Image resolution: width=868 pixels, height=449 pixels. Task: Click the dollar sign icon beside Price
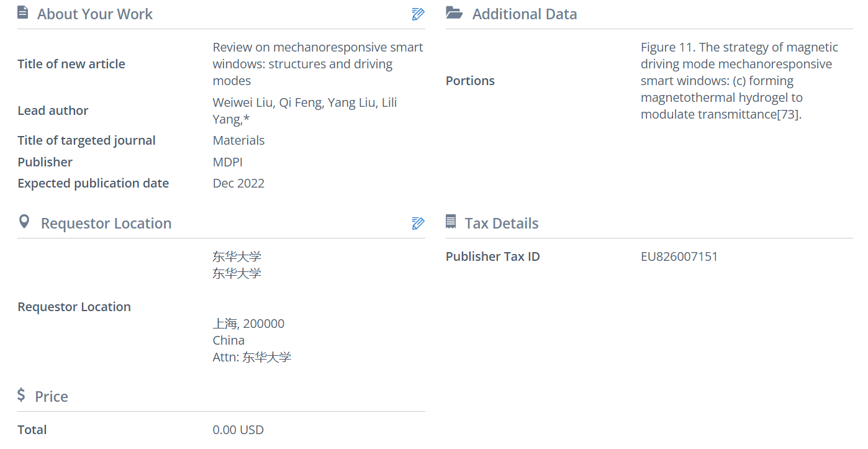click(22, 396)
